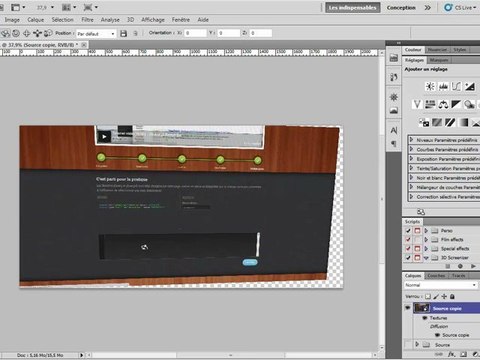The image size is (480, 360).
Task: Toggle the Film effects script set checkmark
Action: tap(408, 240)
